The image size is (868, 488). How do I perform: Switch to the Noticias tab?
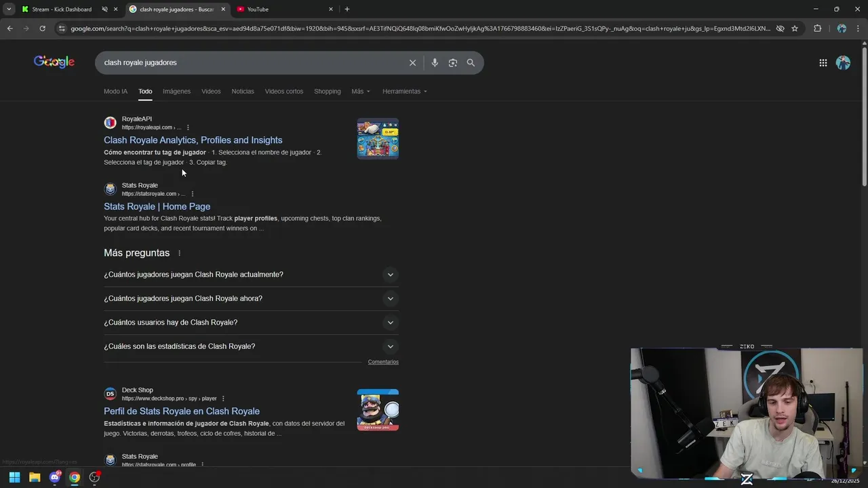click(243, 91)
